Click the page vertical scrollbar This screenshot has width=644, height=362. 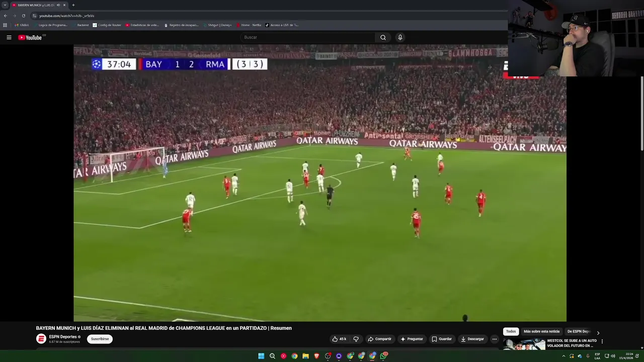point(642,113)
